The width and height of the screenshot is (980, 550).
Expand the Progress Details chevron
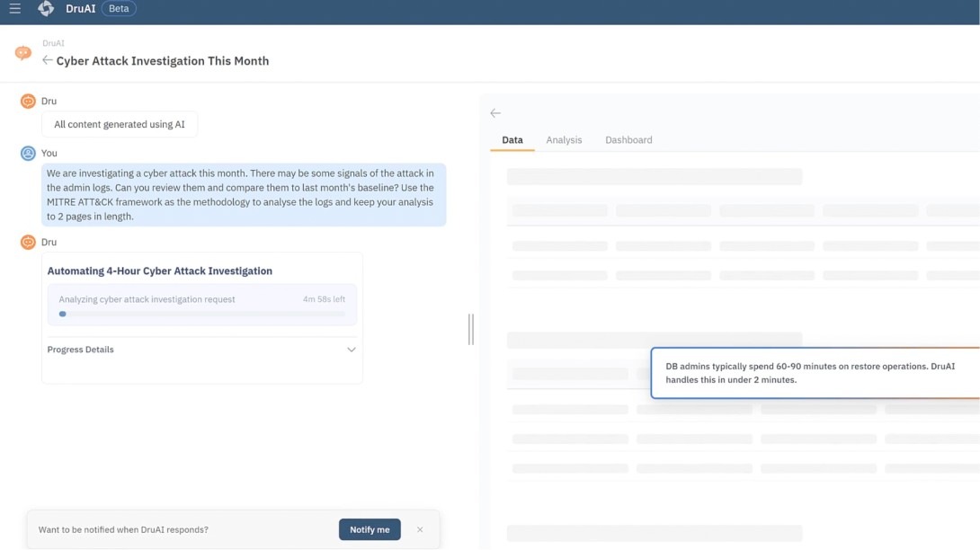[x=352, y=350]
